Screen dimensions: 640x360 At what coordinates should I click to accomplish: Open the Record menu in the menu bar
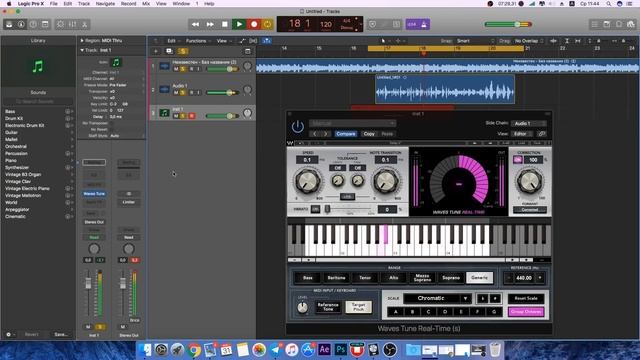pyautogui.click(x=128, y=4)
